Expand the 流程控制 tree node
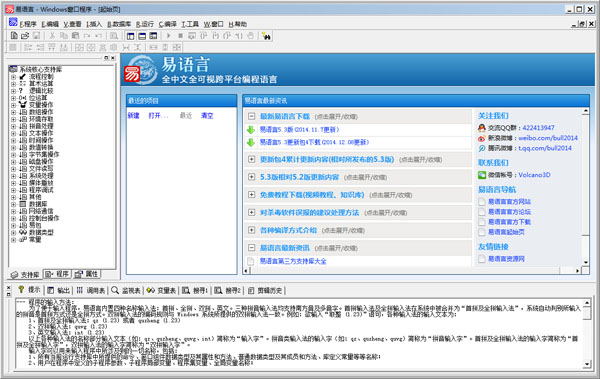This screenshot has width=600, height=379. coord(13,77)
